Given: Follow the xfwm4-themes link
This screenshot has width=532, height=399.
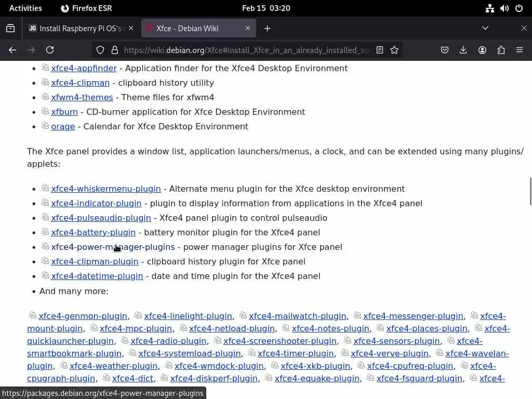Looking at the screenshot, I should pyautogui.click(x=82, y=97).
